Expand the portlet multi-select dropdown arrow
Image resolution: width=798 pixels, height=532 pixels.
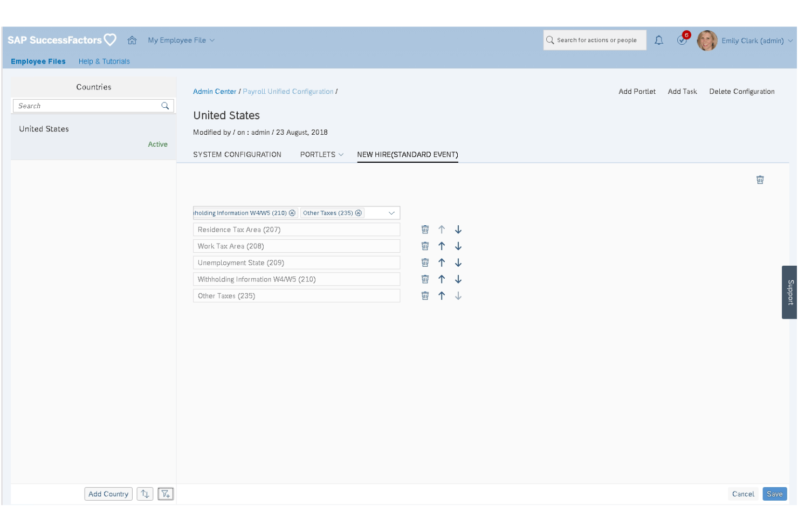(x=391, y=213)
